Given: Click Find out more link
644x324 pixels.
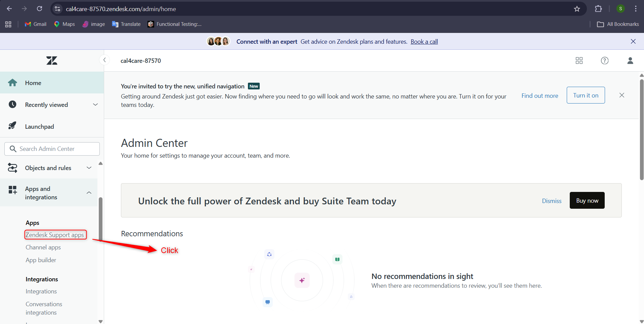Looking at the screenshot, I should (540, 95).
